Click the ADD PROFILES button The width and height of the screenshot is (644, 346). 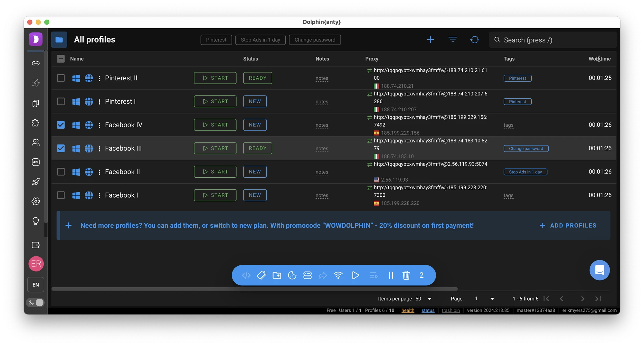(568, 225)
